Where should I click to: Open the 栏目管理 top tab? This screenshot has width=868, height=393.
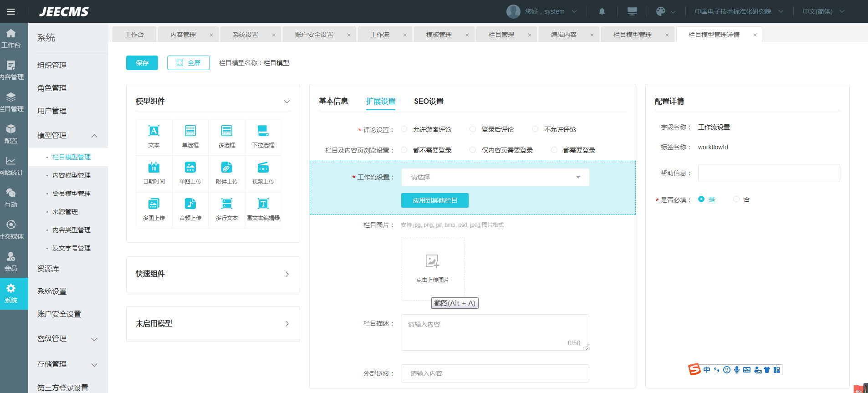[x=501, y=35]
